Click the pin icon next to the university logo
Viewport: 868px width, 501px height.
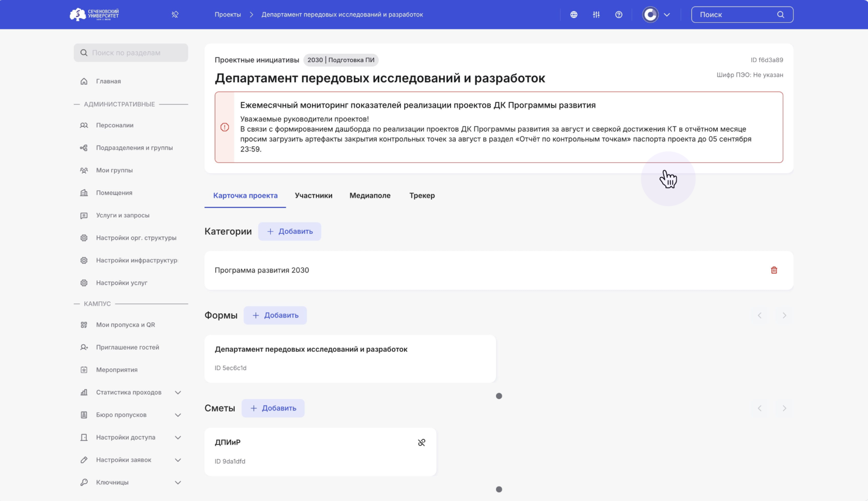(x=175, y=14)
